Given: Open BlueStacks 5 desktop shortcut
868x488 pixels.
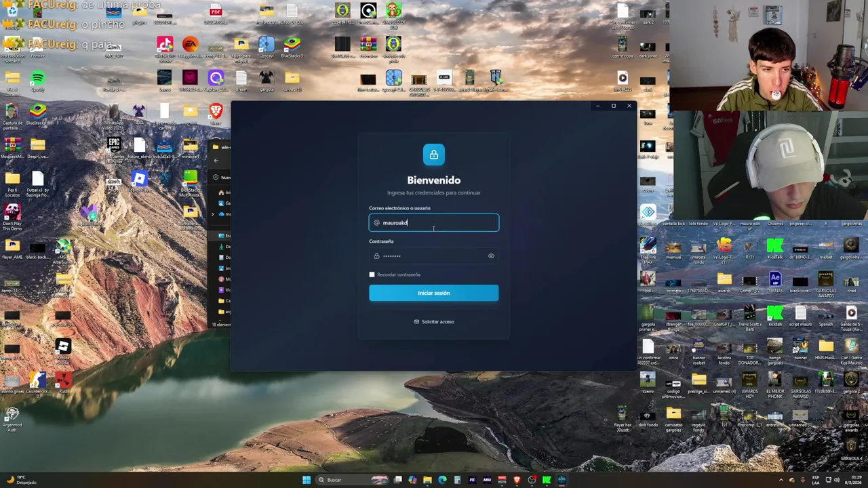Looking at the screenshot, I should (292, 47).
